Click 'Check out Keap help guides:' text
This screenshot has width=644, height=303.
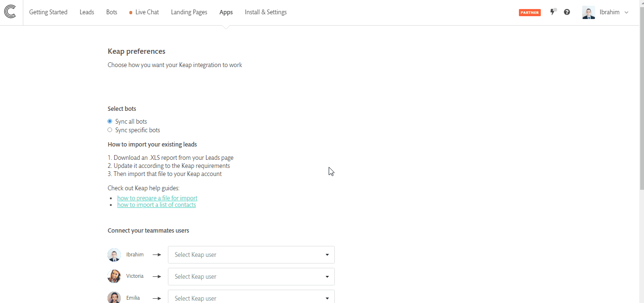[144, 188]
